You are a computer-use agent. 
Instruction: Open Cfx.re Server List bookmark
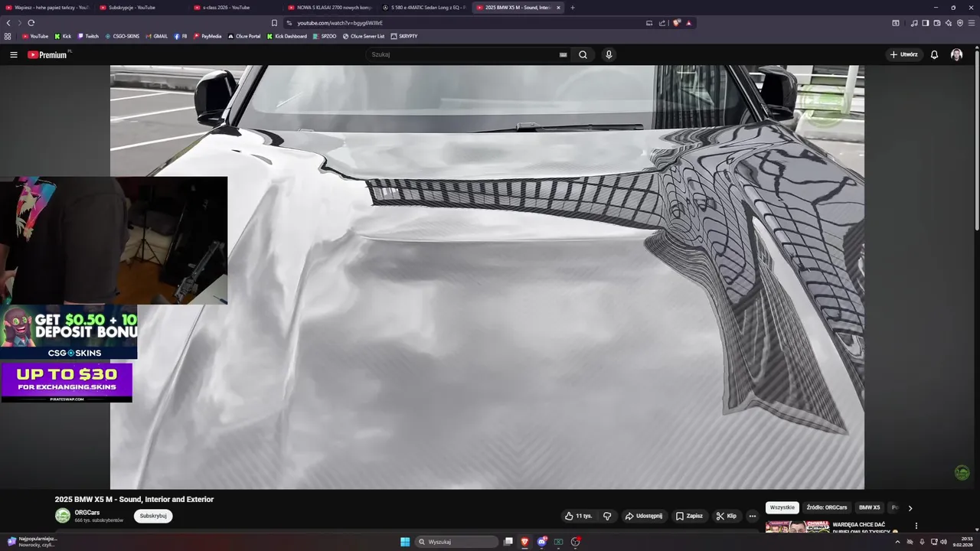click(x=364, y=36)
